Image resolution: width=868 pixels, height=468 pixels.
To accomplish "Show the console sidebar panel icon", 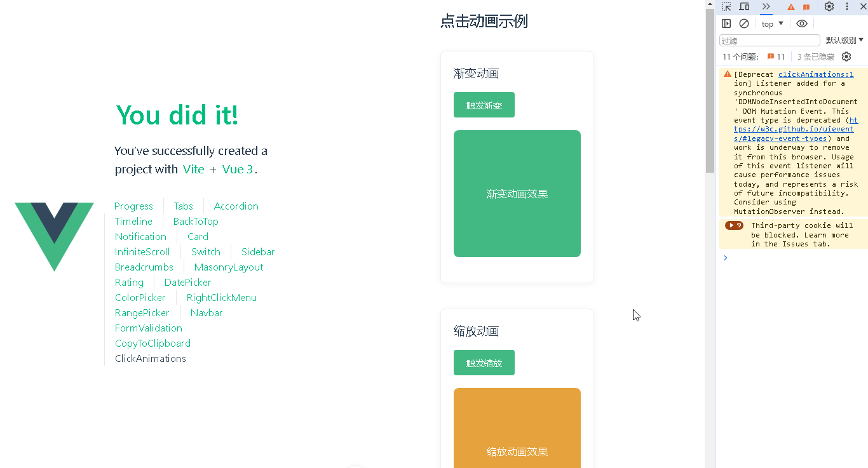I will coord(726,23).
